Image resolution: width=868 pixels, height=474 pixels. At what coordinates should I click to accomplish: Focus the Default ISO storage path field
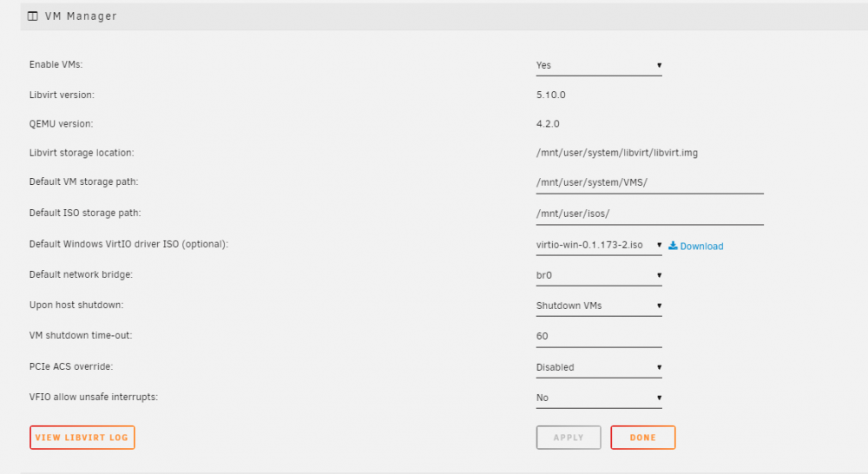click(x=649, y=214)
